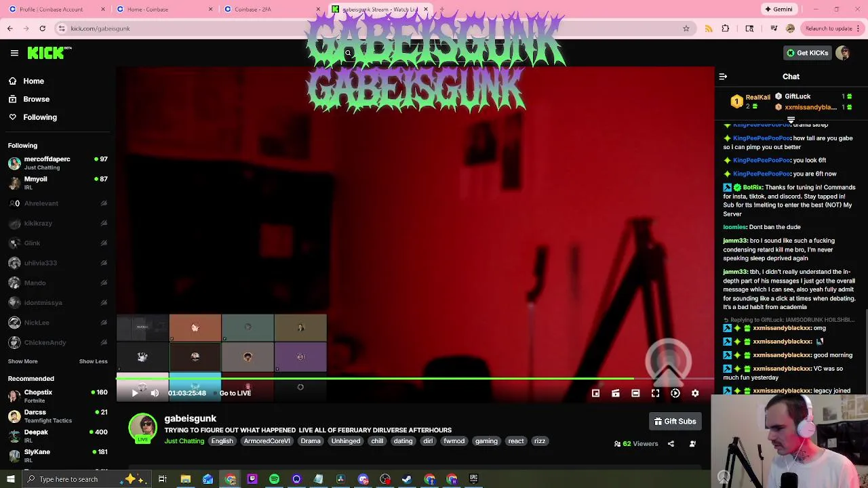The height and width of the screenshot is (488, 868).
Task: Click the circular play-arrow icon left of the player settings gear
Action: pyautogui.click(x=675, y=393)
